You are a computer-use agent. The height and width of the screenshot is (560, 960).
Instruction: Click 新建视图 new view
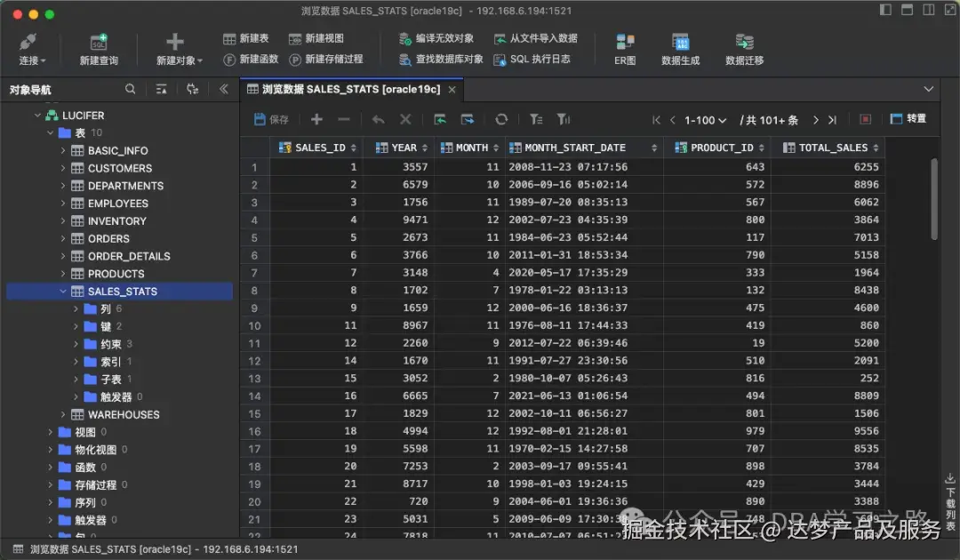coord(316,38)
